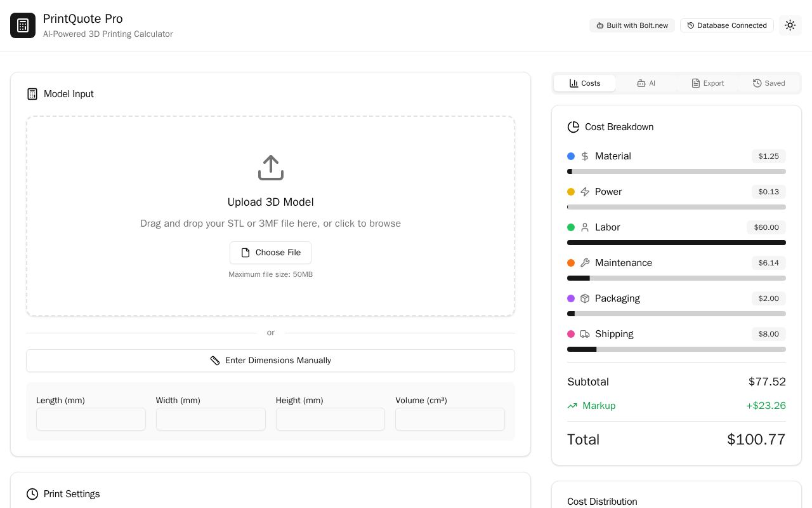
Task: Focus the Height (mm) input field
Action: (331, 419)
